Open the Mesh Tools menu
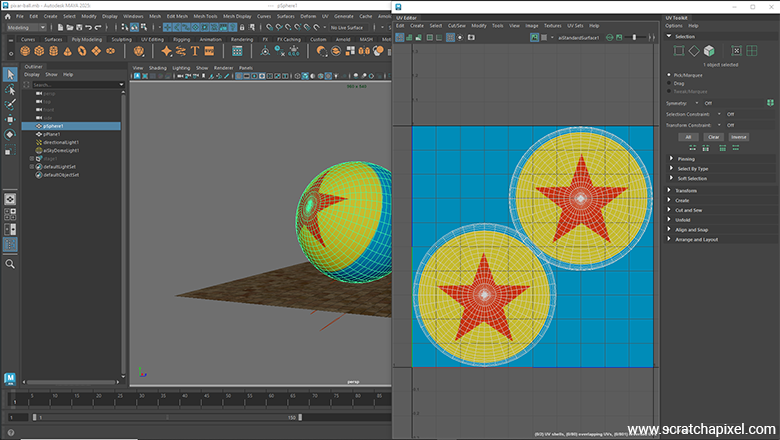The image size is (780, 440). 205,16
